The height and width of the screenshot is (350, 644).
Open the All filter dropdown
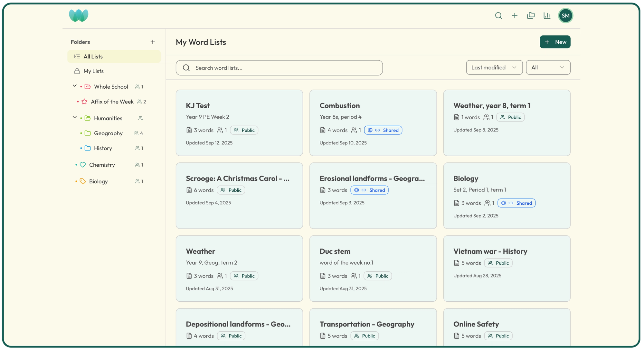point(548,67)
